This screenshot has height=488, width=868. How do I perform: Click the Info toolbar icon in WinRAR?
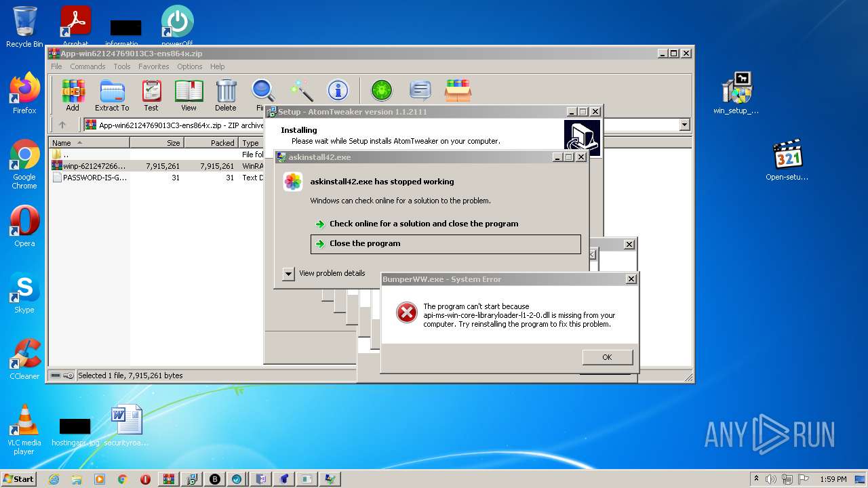338,91
